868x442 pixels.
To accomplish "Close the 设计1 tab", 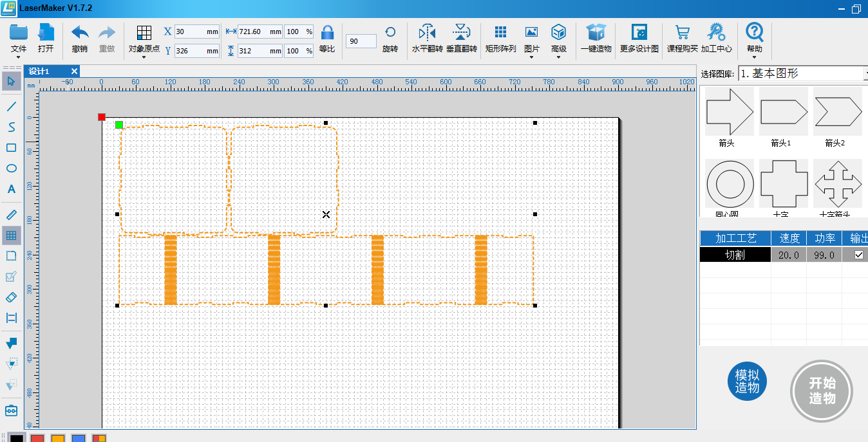I will pyautogui.click(x=75, y=71).
